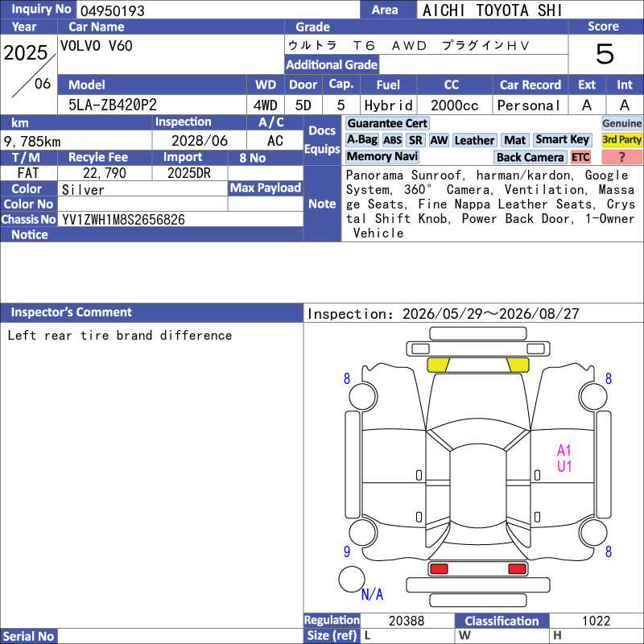
Task: Click model code 5LA-ZB420P2
Action: [113, 105]
